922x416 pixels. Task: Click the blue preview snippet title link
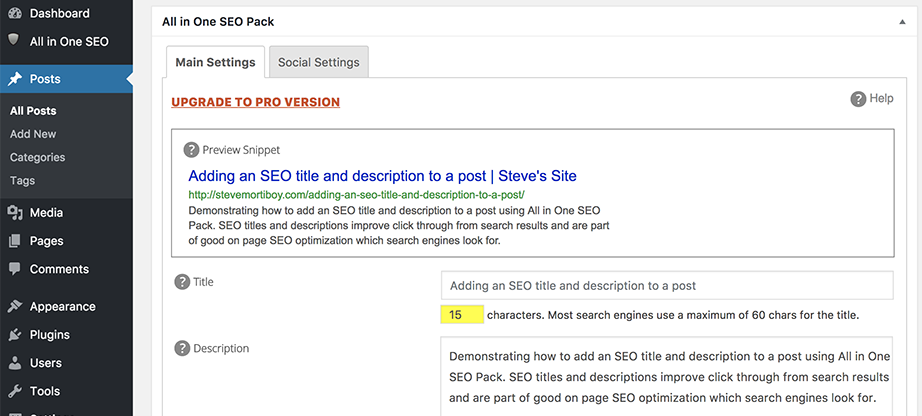click(x=382, y=176)
